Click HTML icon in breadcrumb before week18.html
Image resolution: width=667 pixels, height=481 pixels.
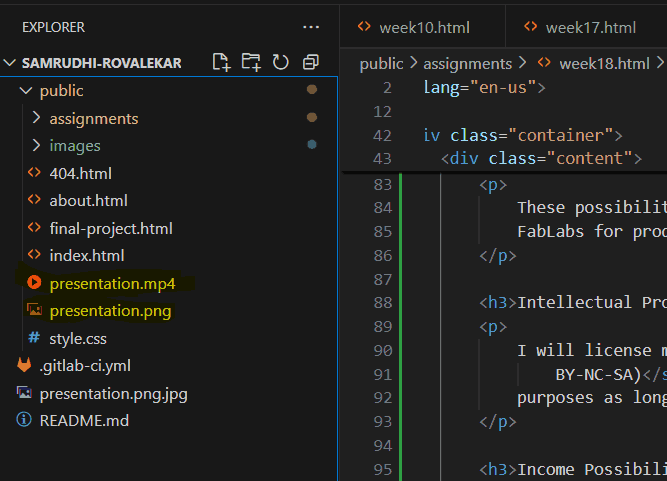coord(544,63)
